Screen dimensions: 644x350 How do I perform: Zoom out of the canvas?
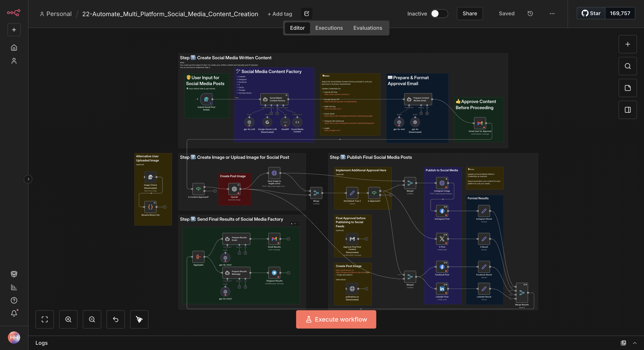[x=92, y=319]
